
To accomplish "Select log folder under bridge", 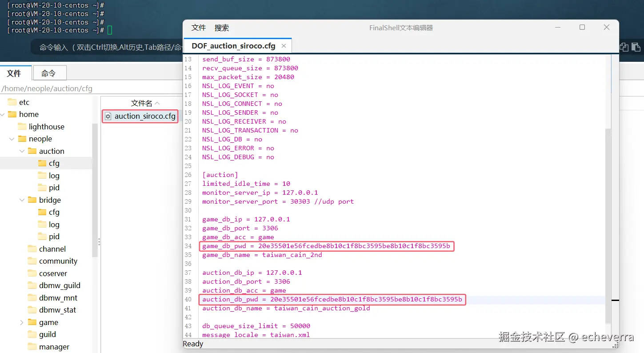I will pos(54,225).
